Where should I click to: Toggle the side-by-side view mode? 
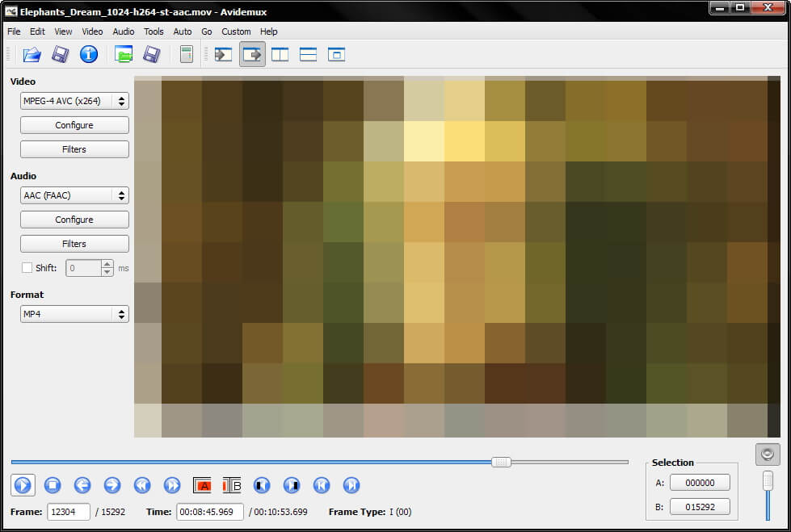click(280, 54)
